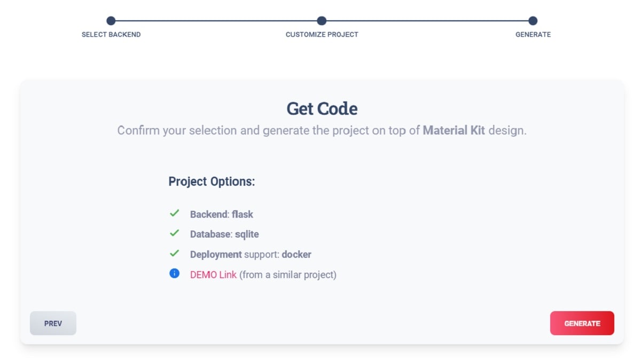Image resolution: width=641 pixels, height=364 pixels.
Task: Click the checkmark next to Deployment support: docker
Action: pyautogui.click(x=174, y=254)
